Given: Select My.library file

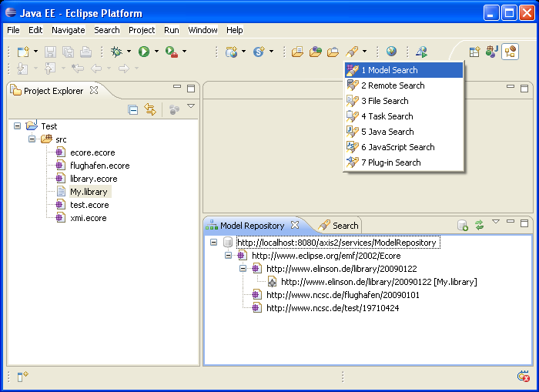Looking at the screenshot, I should click(89, 192).
